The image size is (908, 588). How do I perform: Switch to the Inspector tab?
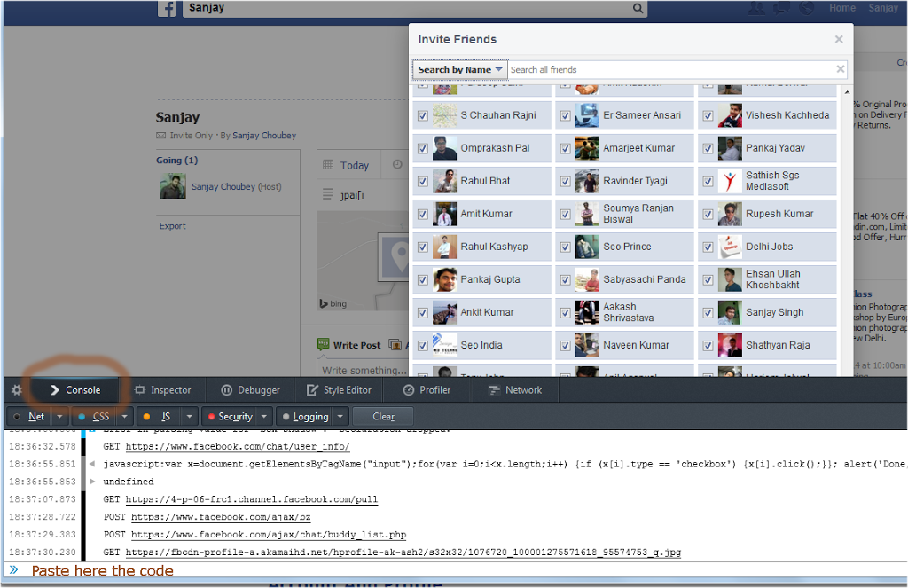click(162, 390)
